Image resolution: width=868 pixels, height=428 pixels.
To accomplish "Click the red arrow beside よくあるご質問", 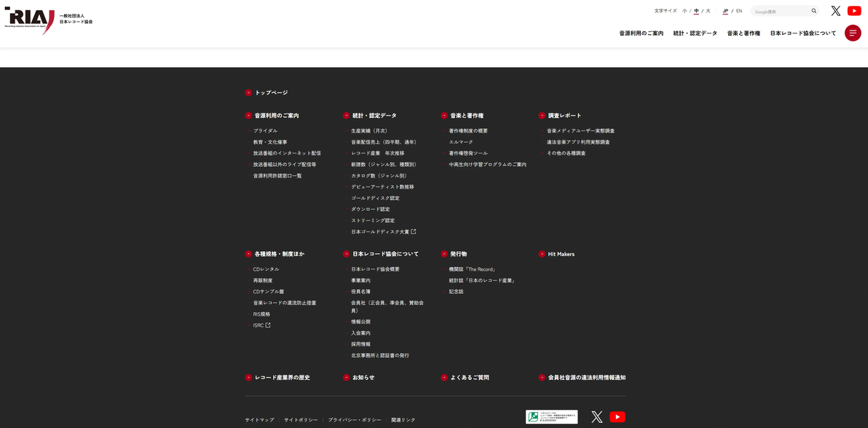I will pyautogui.click(x=444, y=378).
